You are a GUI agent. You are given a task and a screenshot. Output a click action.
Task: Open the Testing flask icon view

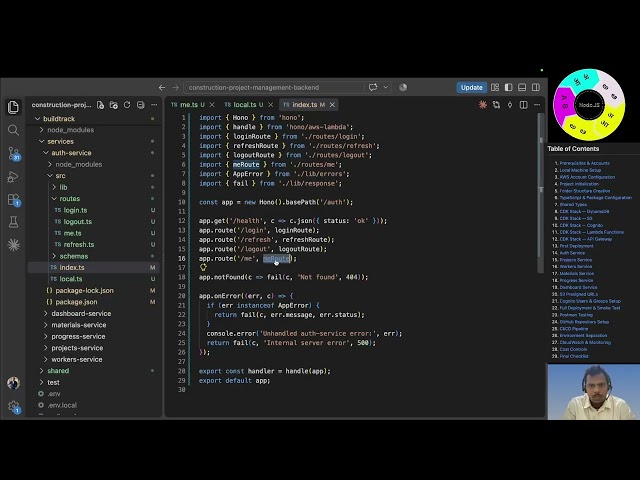[x=13, y=222]
